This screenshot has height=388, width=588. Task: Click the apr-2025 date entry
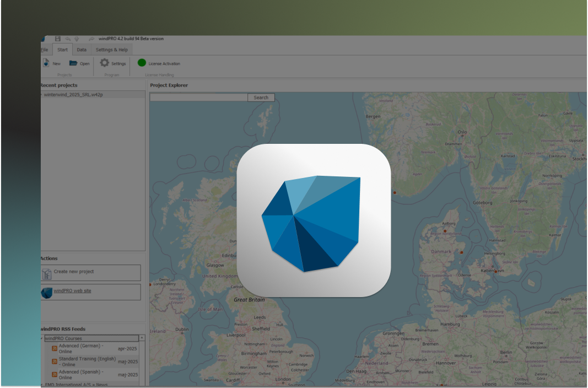coord(127,349)
